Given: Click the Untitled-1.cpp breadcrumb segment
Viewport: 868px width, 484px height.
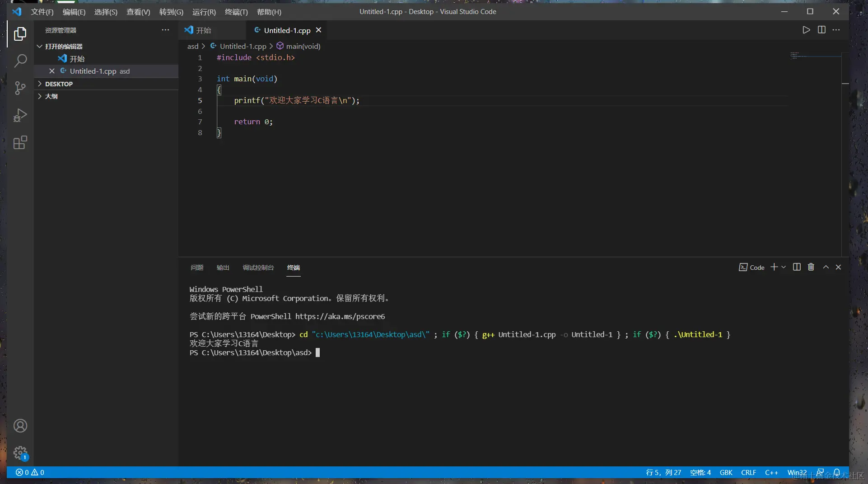Looking at the screenshot, I should point(238,47).
